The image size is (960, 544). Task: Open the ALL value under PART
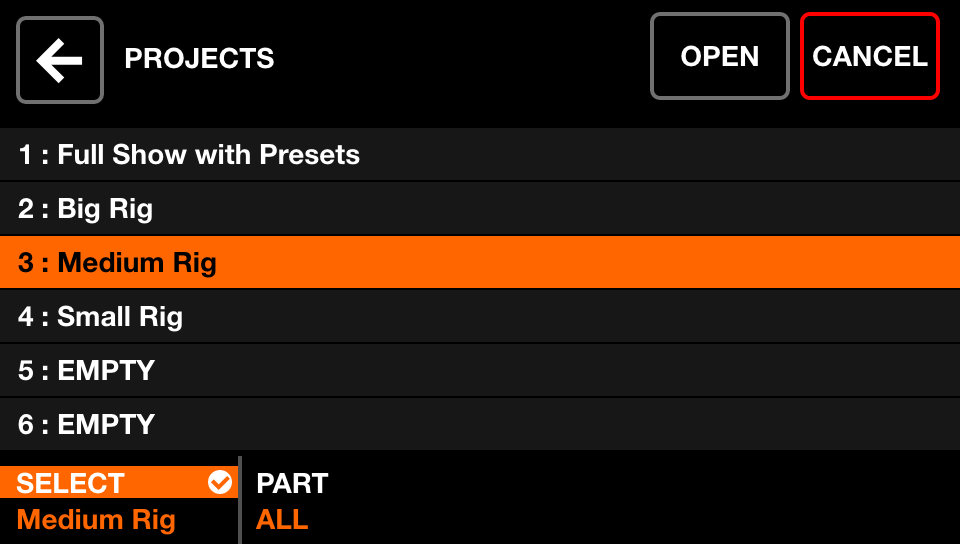tap(282, 520)
